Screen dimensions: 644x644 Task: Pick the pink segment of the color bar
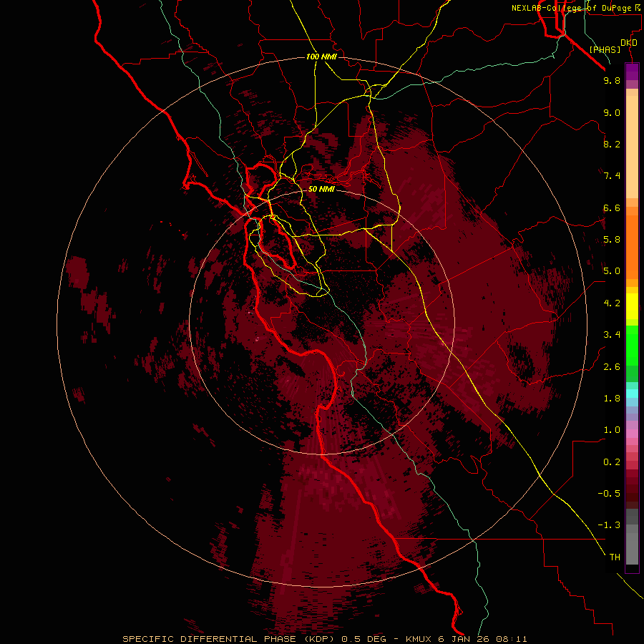point(632,434)
